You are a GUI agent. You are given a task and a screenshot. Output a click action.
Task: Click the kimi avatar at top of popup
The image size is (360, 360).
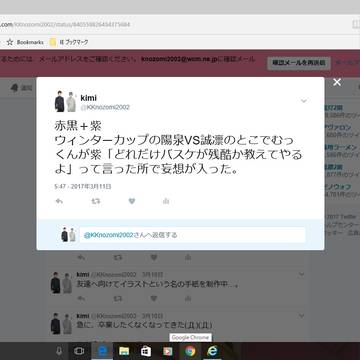tap(65, 101)
